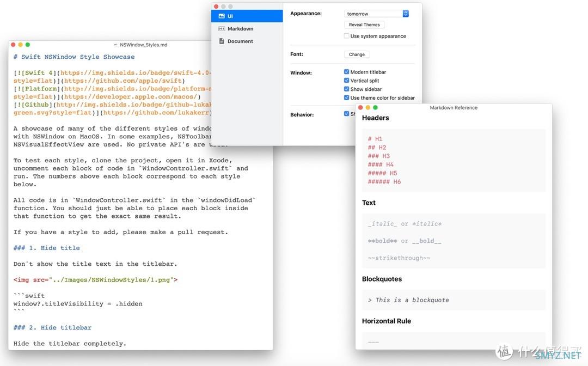Click the 'Headers' section title in Markdown Reference
This screenshot has width=588, height=366.
tap(375, 118)
